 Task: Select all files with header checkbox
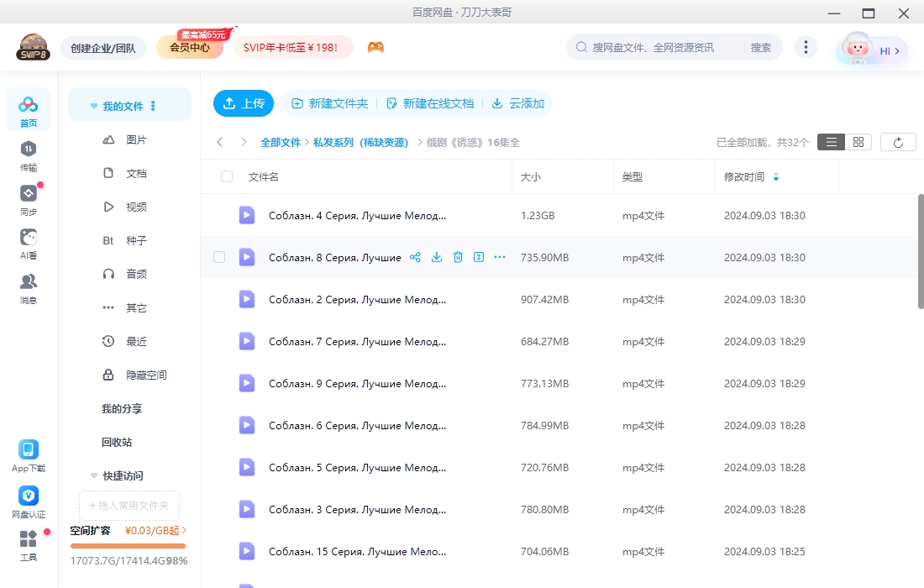tap(225, 176)
